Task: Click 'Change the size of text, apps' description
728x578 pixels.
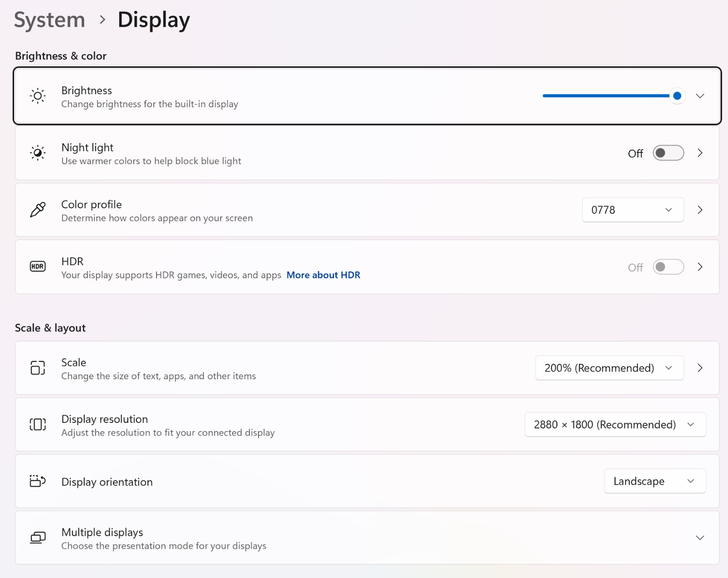Action: [x=158, y=376]
